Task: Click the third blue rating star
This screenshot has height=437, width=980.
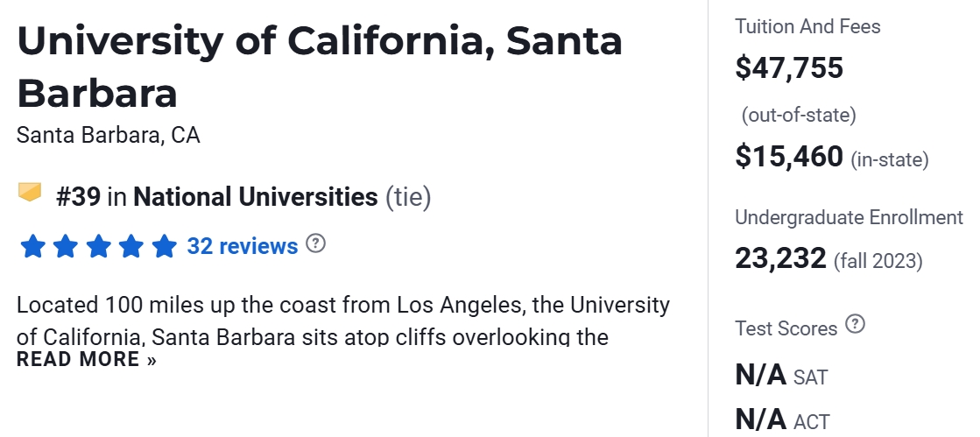Action: pyautogui.click(x=98, y=246)
